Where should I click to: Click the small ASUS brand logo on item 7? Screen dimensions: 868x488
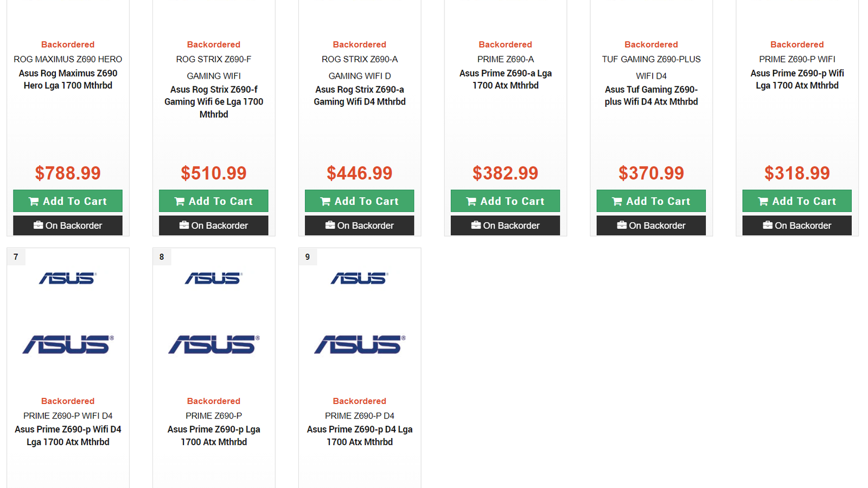click(x=68, y=278)
